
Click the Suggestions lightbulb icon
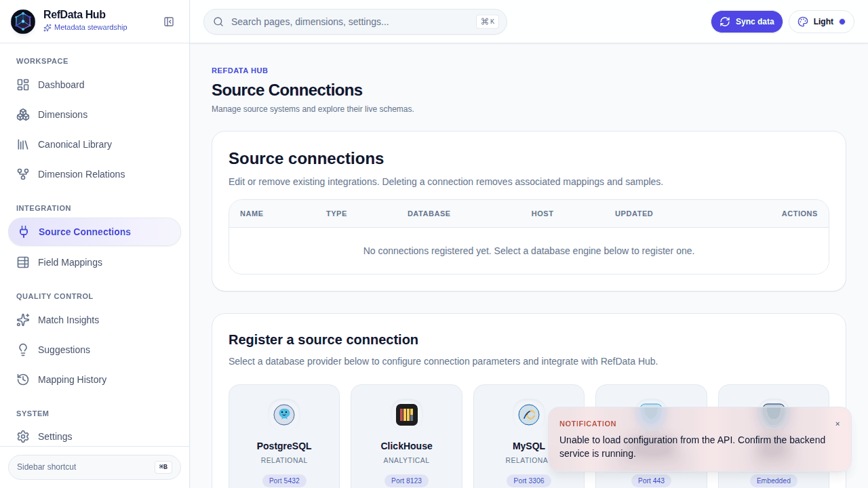pos(23,350)
